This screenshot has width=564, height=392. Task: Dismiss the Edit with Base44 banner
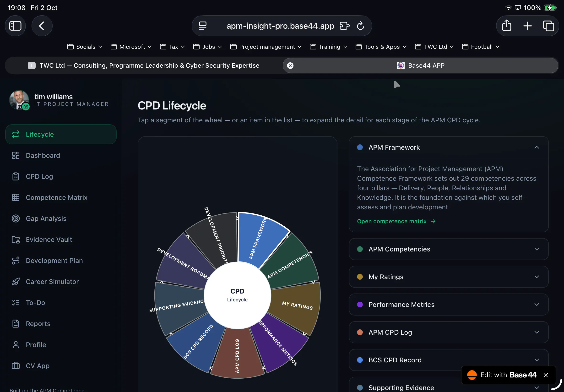tap(546, 375)
